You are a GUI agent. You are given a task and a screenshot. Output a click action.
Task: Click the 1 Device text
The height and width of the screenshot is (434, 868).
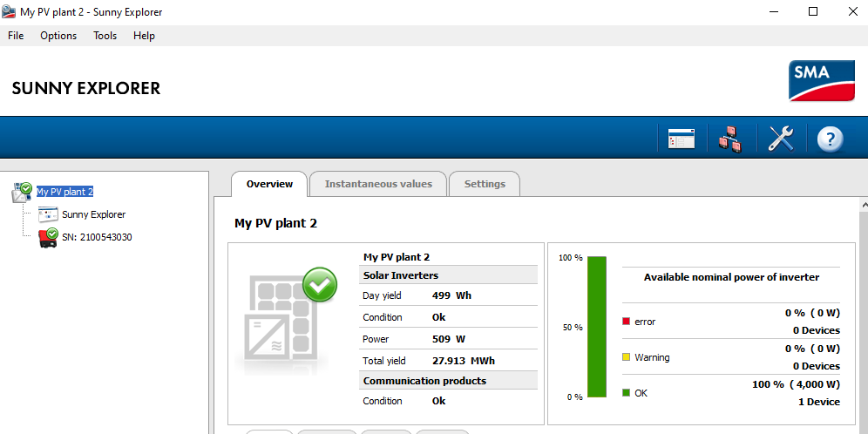pos(818,402)
